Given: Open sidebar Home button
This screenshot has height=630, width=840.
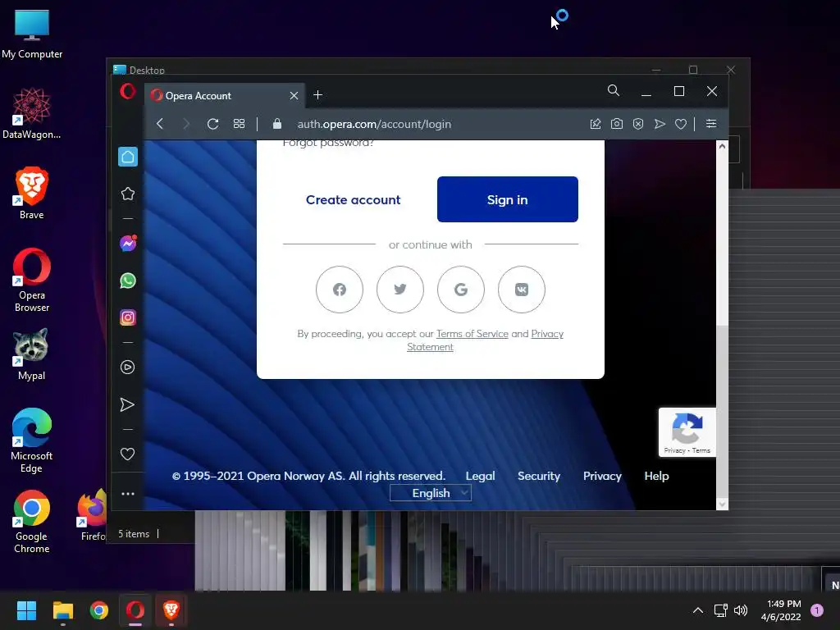Looking at the screenshot, I should click(128, 157).
